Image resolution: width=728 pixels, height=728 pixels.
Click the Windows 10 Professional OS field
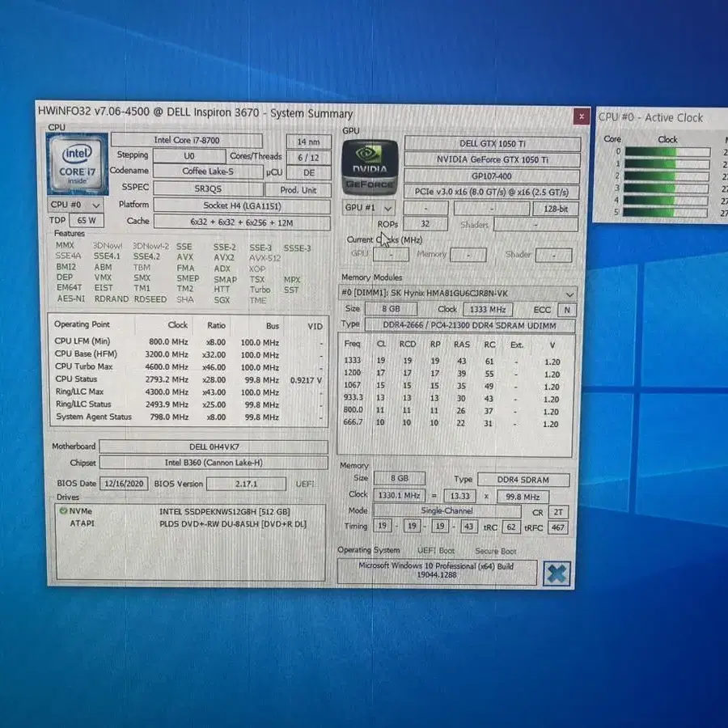(x=437, y=570)
